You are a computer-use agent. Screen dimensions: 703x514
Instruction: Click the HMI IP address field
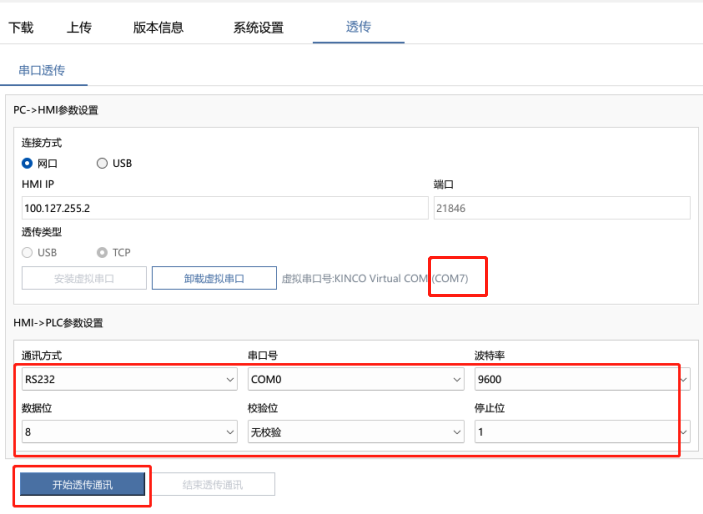point(225,208)
